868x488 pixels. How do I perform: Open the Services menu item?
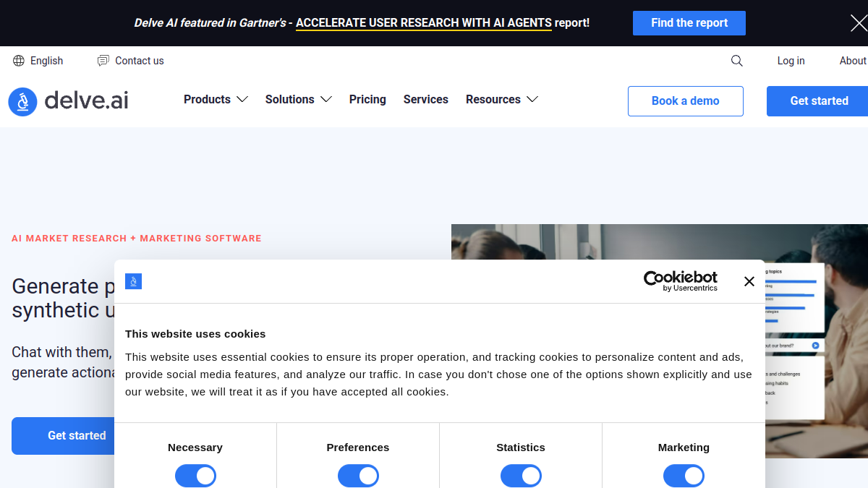(426, 99)
